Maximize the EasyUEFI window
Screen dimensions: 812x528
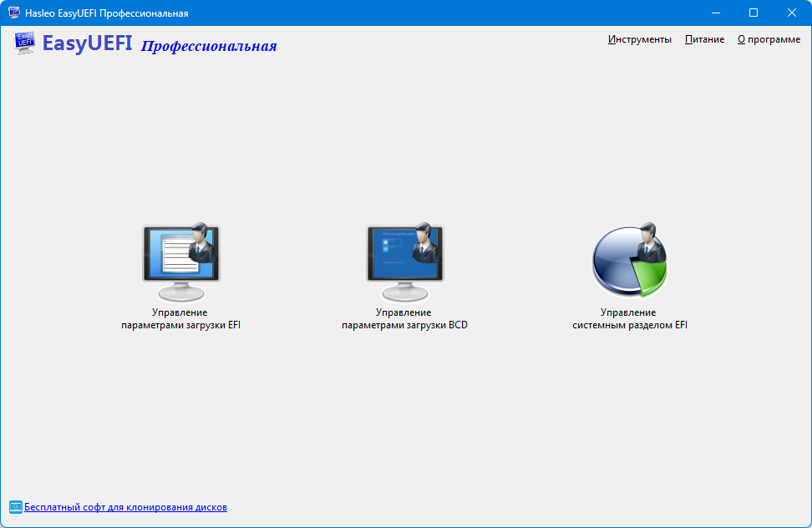754,13
